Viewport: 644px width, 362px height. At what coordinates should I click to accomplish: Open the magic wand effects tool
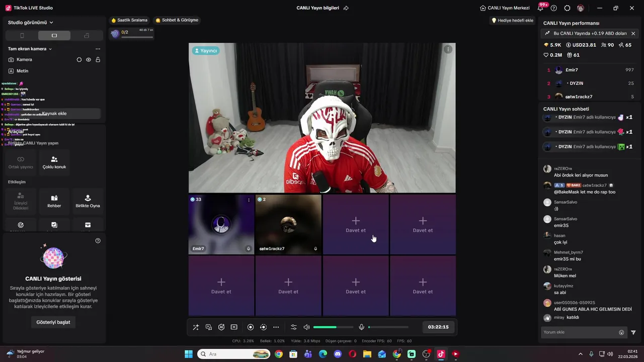[x=196, y=327]
